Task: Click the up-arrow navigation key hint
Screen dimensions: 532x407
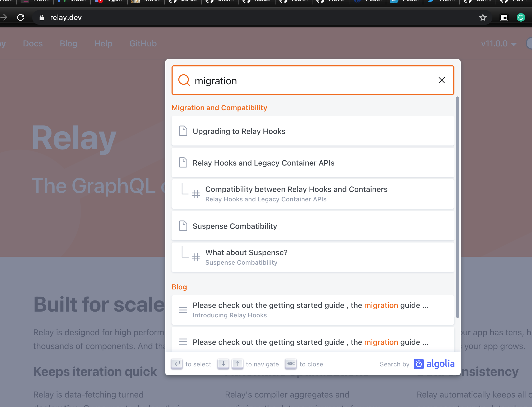Action: click(237, 364)
